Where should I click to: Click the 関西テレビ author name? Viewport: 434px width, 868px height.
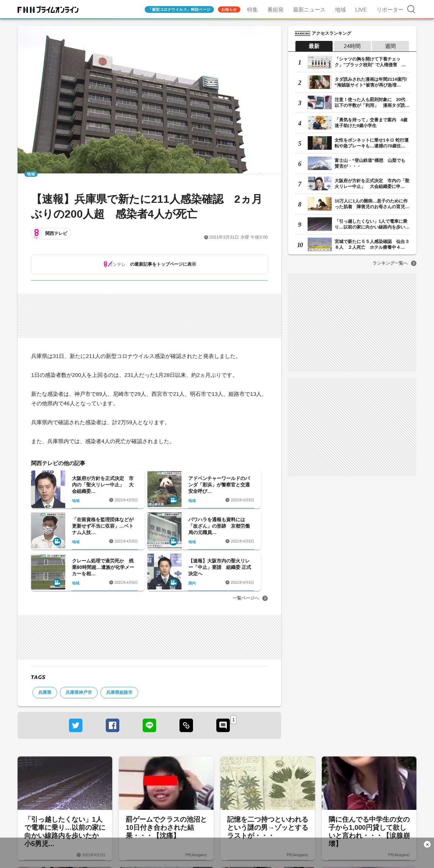(56, 234)
